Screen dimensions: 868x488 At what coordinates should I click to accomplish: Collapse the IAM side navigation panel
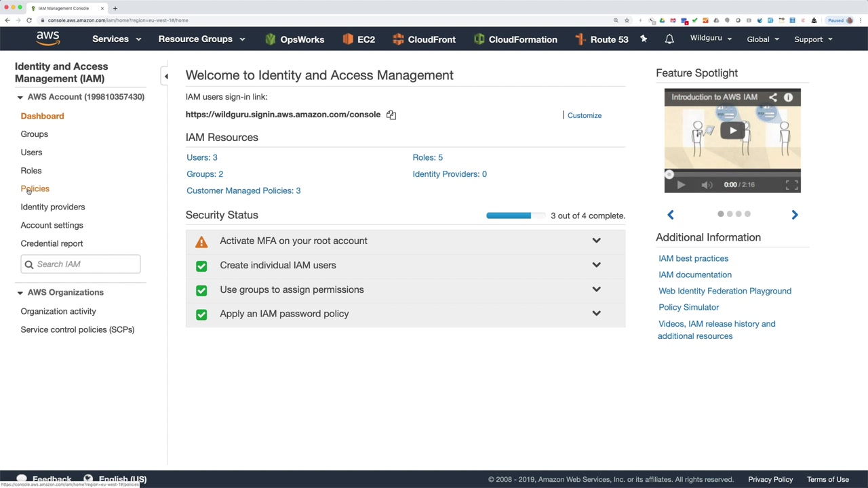click(166, 77)
